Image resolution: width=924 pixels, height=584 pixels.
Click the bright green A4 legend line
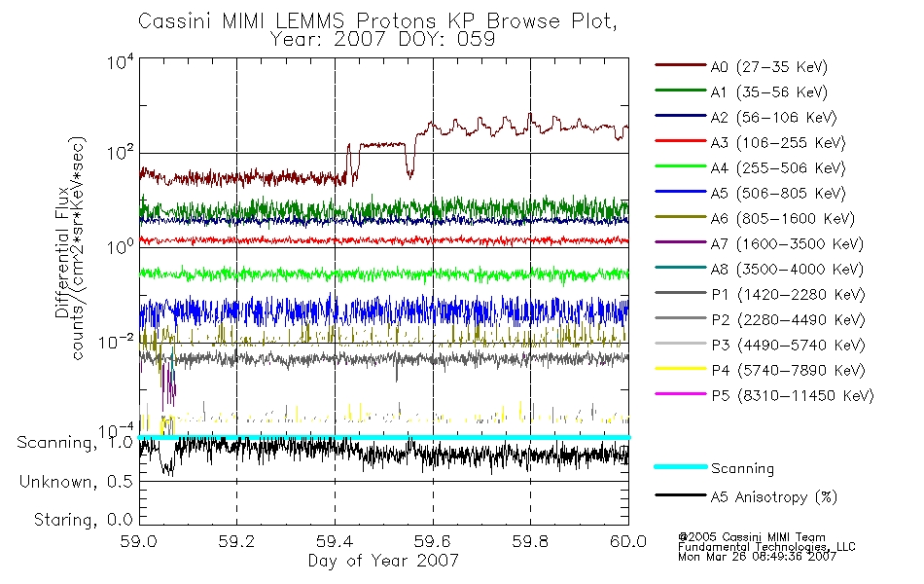click(x=681, y=166)
